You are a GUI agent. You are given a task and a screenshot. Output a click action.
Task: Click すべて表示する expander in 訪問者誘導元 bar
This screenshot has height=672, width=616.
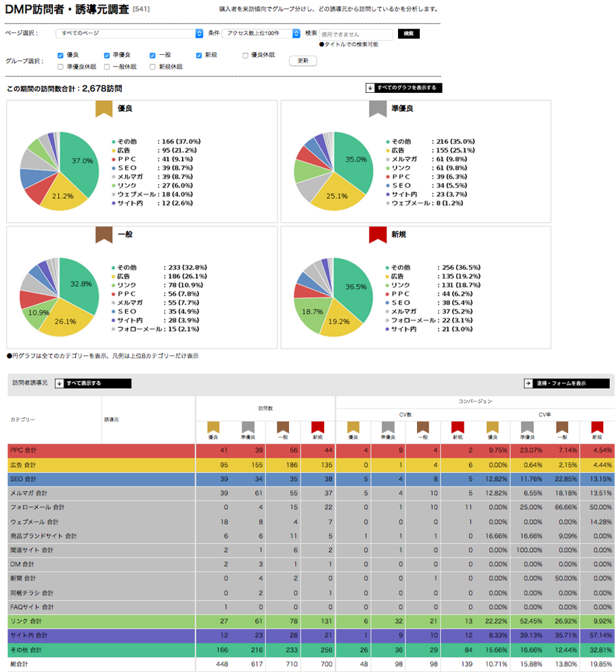point(93,383)
